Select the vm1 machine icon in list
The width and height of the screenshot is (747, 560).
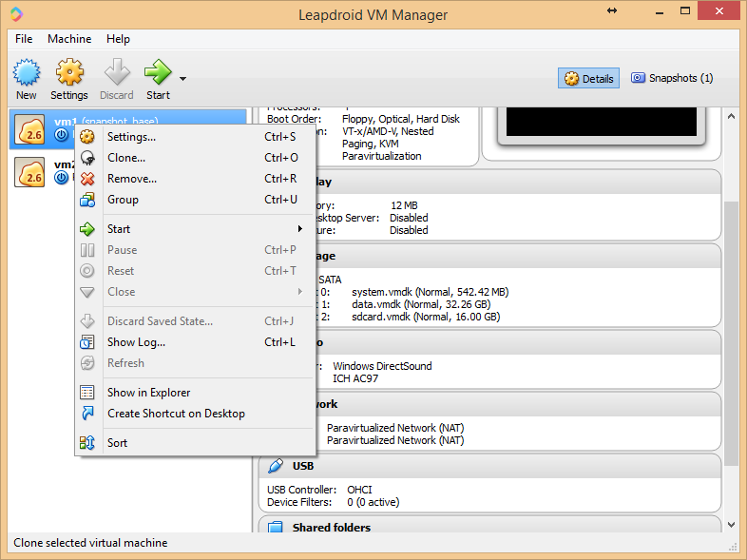click(29, 129)
